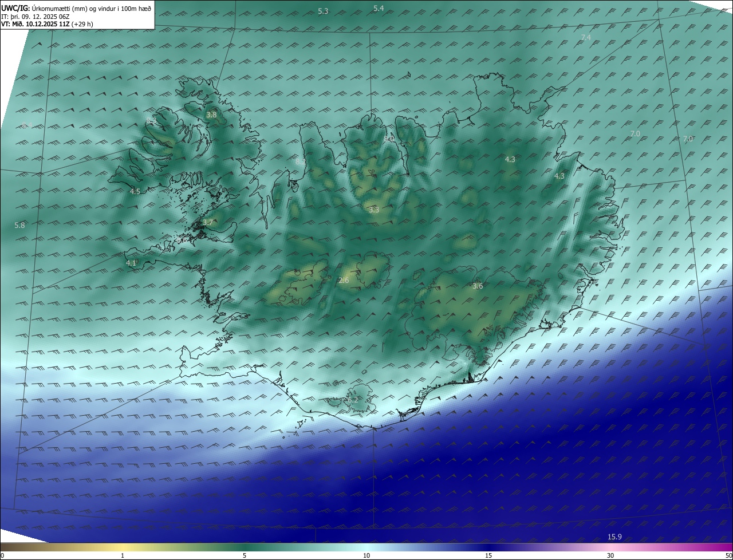Click the color scale tick label 15
This screenshot has height=560, width=733.
pos(488,555)
